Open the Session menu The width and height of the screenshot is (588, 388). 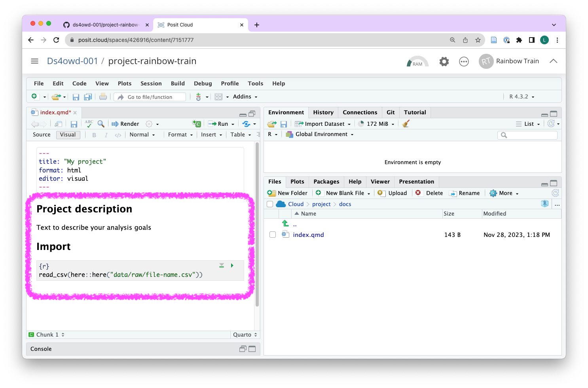click(151, 83)
